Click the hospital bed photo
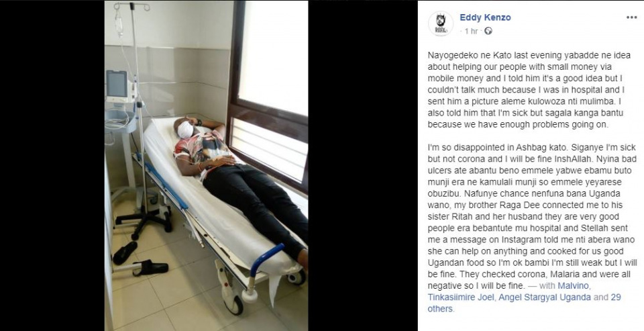 pyautogui.click(x=206, y=165)
